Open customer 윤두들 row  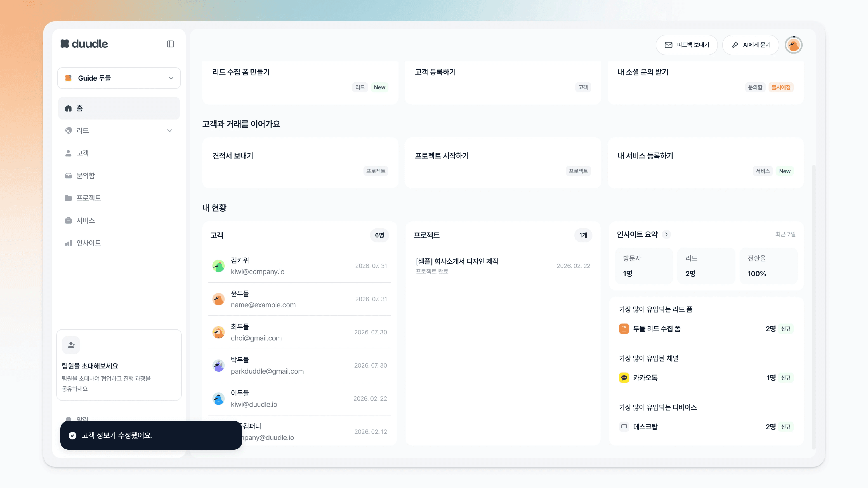pyautogui.click(x=300, y=299)
